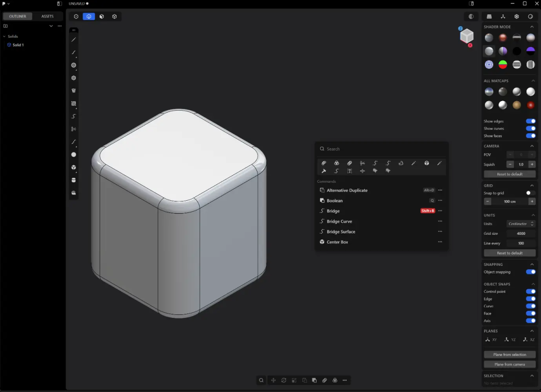The width and height of the screenshot is (541, 392).
Task: Activate the Move tool in bottom toolbar
Action: click(x=273, y=380)
